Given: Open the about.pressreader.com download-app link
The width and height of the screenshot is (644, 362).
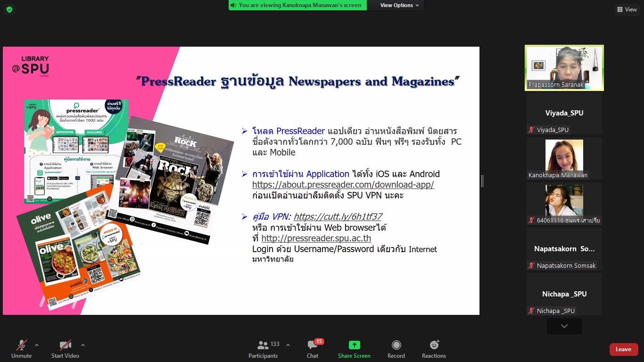Looking at the screenshot, I should [x=343, y=185].
